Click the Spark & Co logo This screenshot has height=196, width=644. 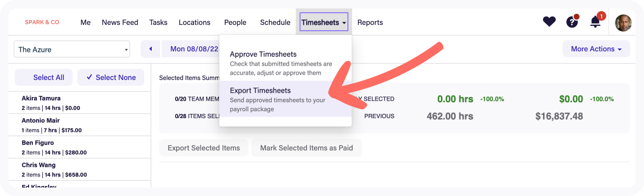click(x=42, y=22)
